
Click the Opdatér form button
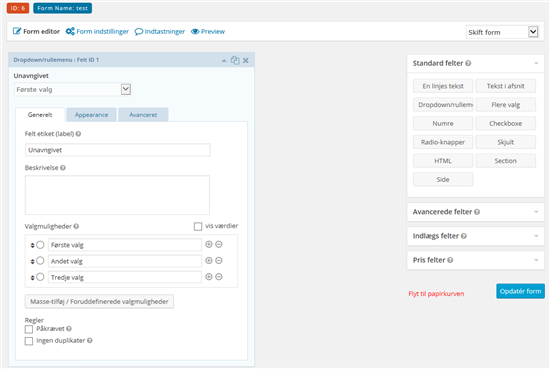pyautogui.click(x=521, y=291)
